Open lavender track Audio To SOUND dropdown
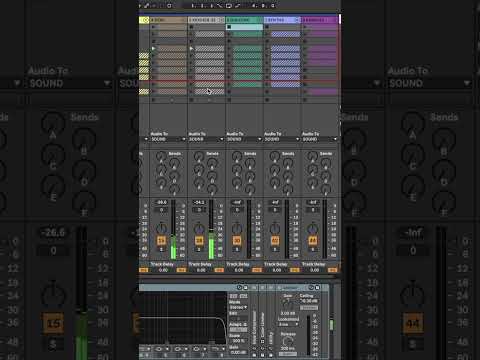The image size is (480, 360). [x=282, y=139]
